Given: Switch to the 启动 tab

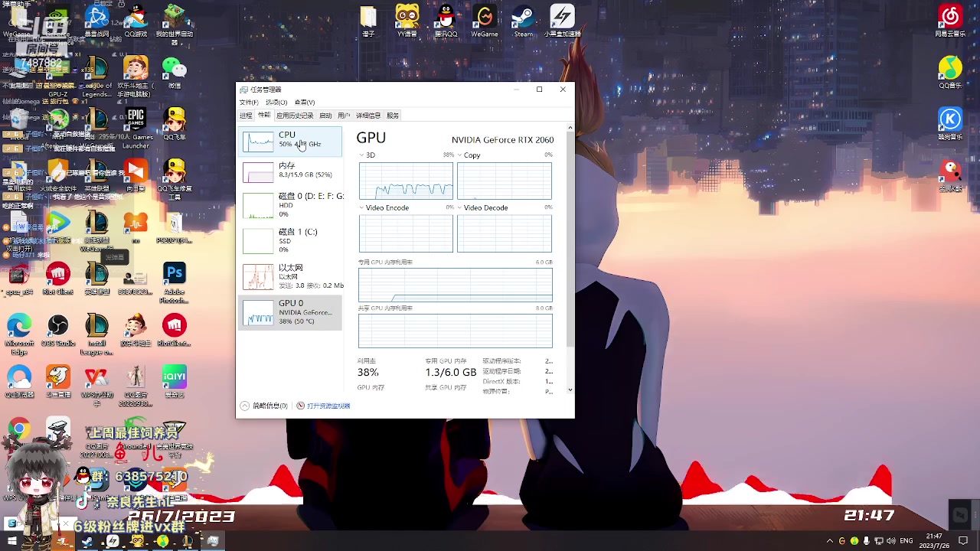Looking at the screenshot, I should click(325, 116).
